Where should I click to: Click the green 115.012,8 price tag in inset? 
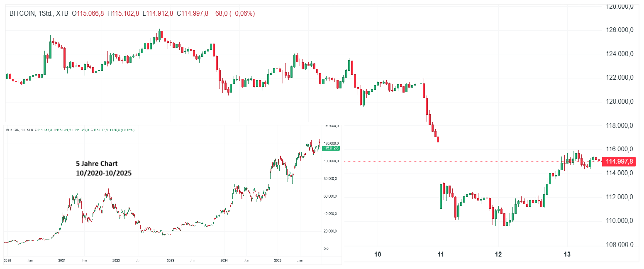click(x=331, y=148)
